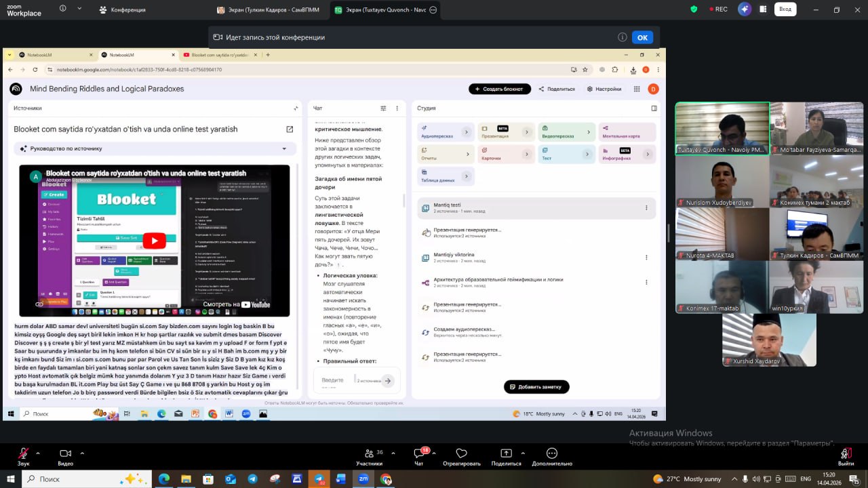This screenshot has width=868, height=488.
Task: Toggle the REC recording indicator
Action: tap(718, 9)
